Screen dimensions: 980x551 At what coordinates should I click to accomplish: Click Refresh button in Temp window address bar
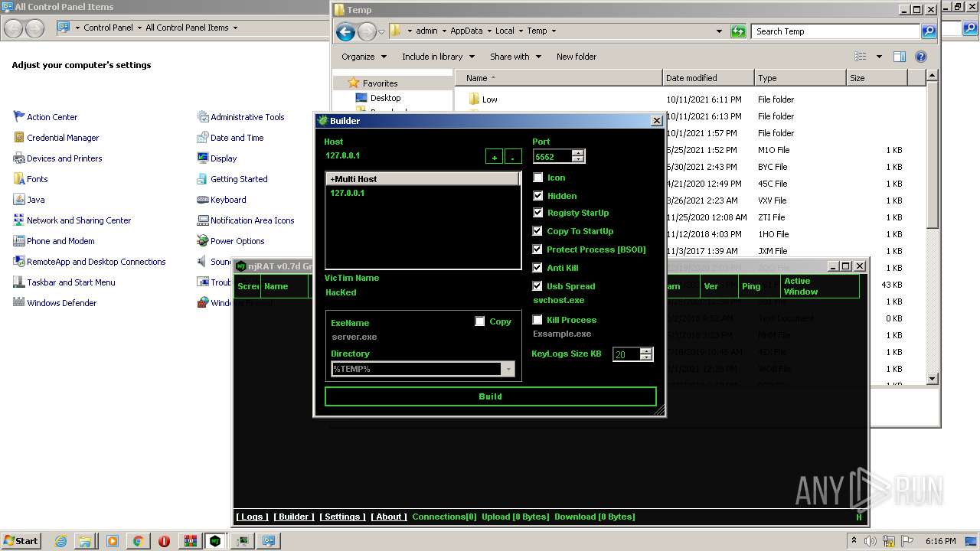tap(738, 31)
